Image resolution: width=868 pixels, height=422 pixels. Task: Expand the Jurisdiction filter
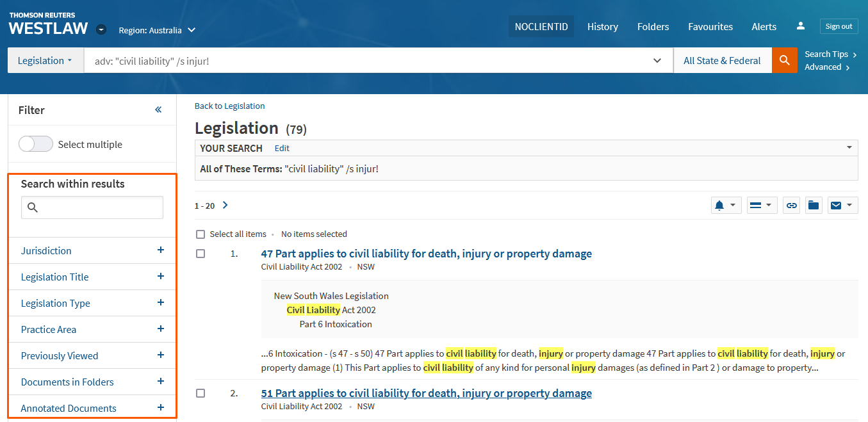(x=160, y=250)
